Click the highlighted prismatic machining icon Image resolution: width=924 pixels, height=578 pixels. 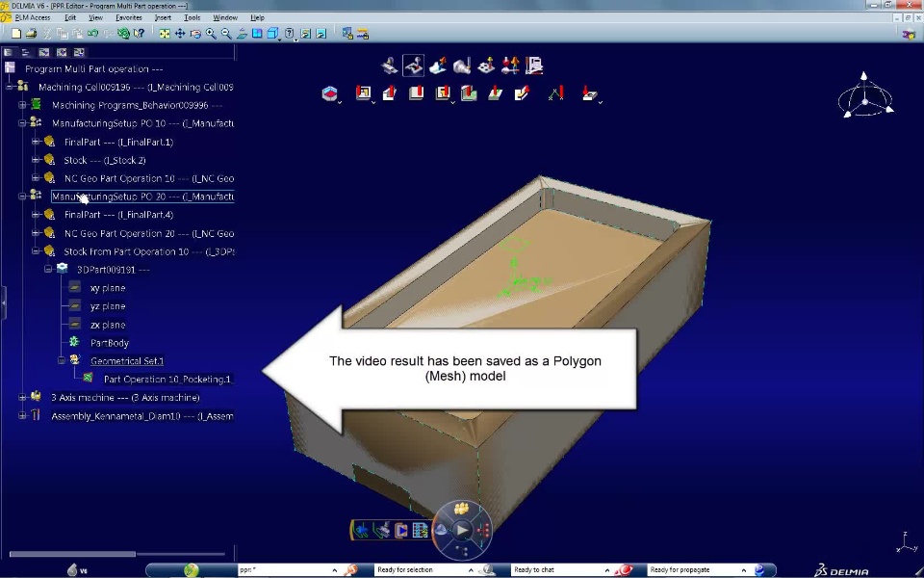413,66
